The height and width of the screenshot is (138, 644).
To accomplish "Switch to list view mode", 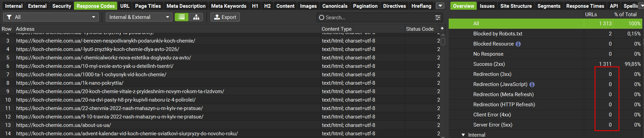I will coord(181,17).
